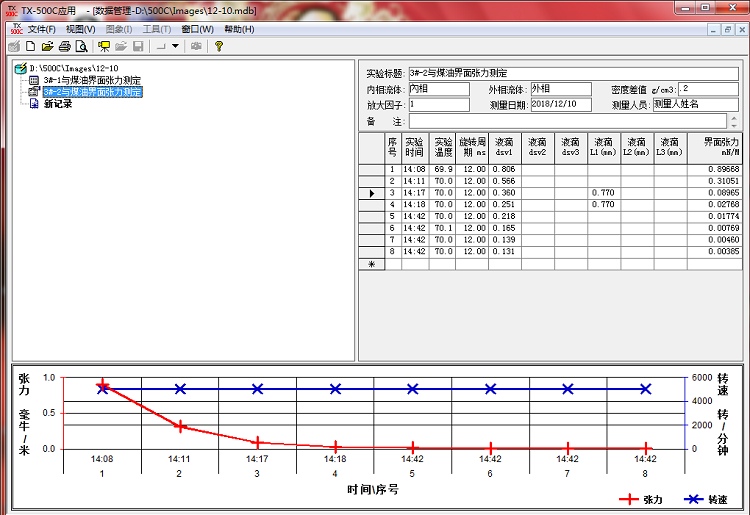Viewport: 750px width, 515px height.
Task: Click the yellow monitor toolbar icon
Action: (x=104, y=46)
